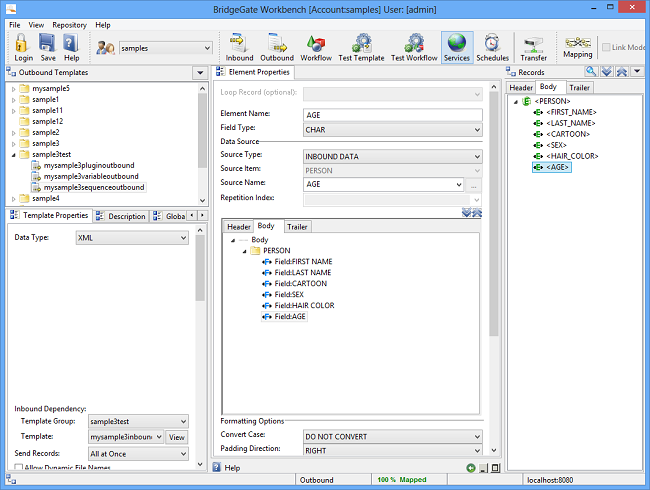This screenshot has height=490, width=650.
Task: Click the account users icon beside samples
Action: (x=105, y=48)
